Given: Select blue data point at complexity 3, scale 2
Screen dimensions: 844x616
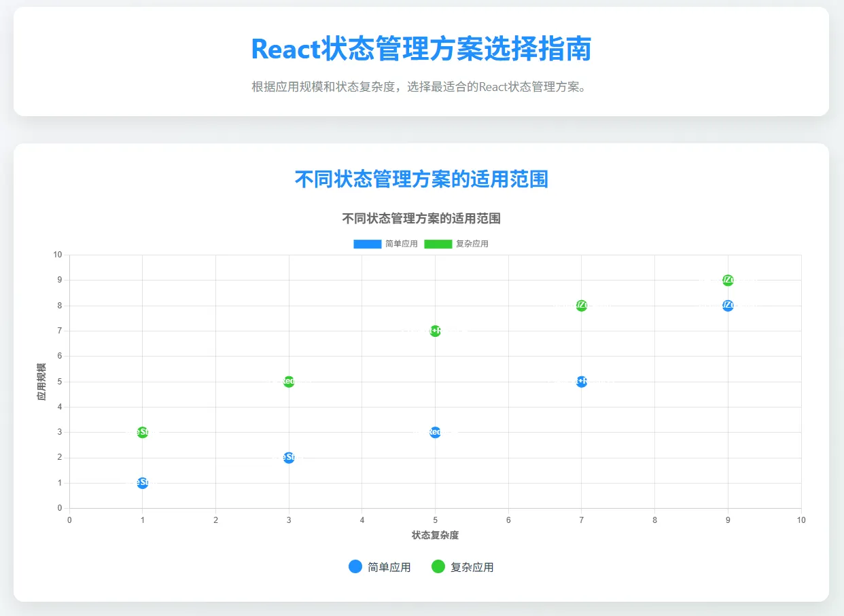Looking at the screenshot, I should [289, 458].
